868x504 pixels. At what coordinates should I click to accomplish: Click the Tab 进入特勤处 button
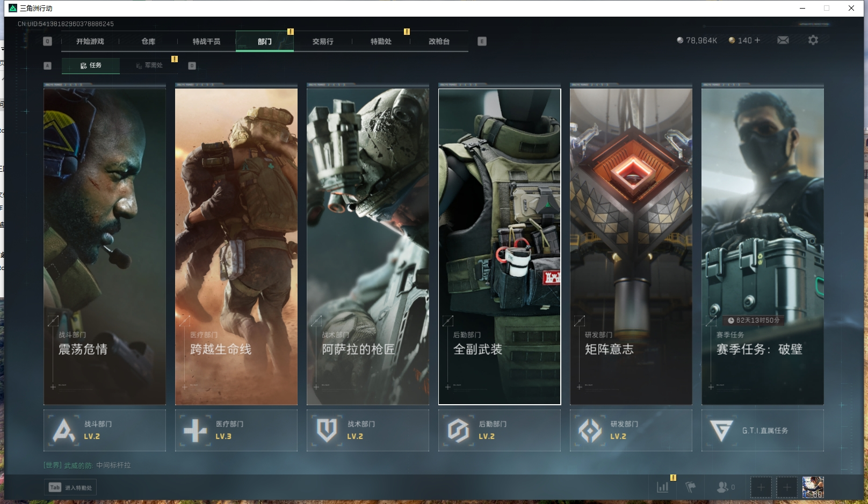tap(70, 487)
